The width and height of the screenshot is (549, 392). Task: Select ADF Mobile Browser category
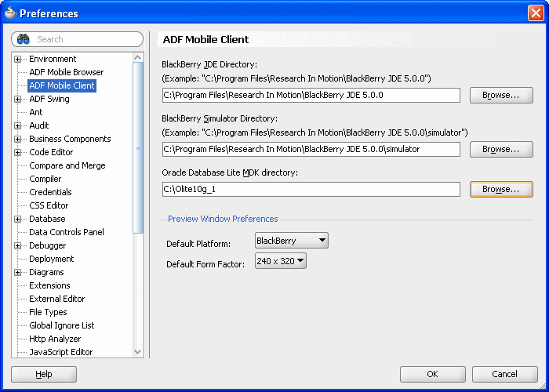click(x=66, y=72)
